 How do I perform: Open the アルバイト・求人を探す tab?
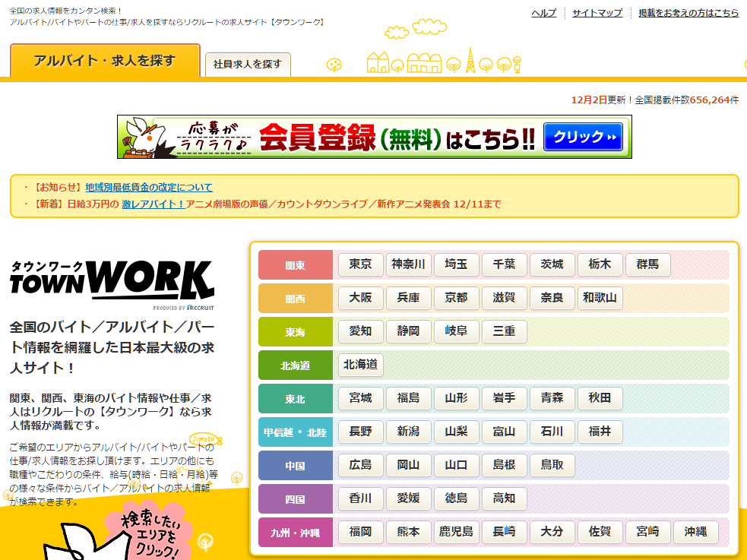(105, 61)
